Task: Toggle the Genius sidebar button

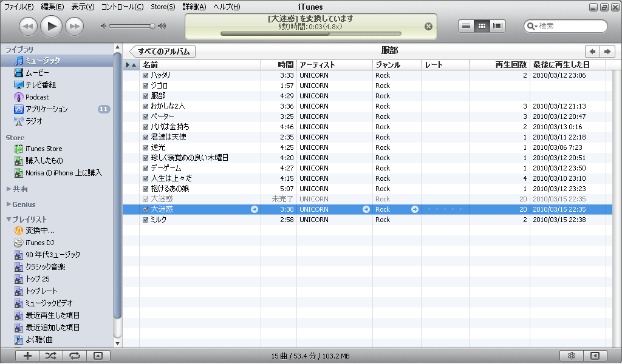Action: click(595, 356)
